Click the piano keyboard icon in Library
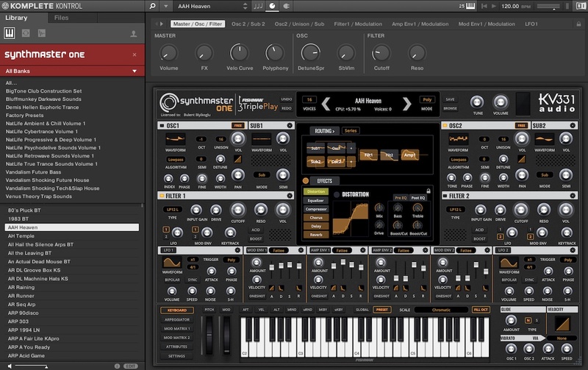The image size is (588, 370). click(11, 33)
